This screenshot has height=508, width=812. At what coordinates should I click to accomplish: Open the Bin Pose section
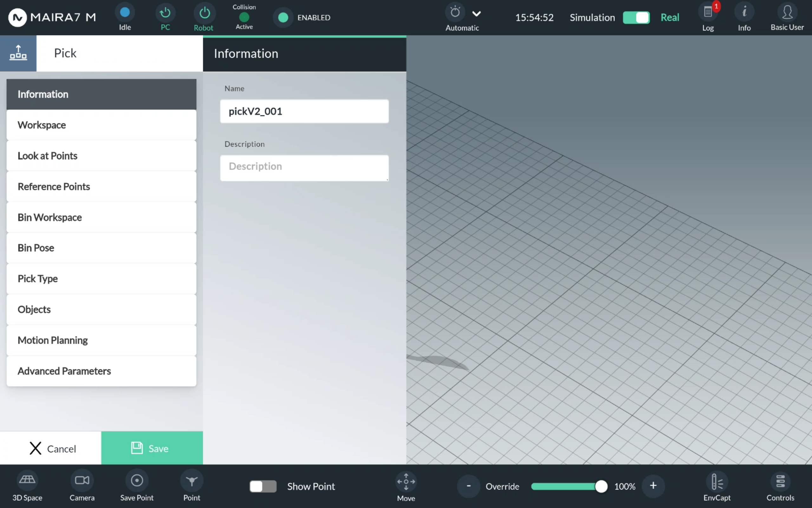[x=101, y=248]
